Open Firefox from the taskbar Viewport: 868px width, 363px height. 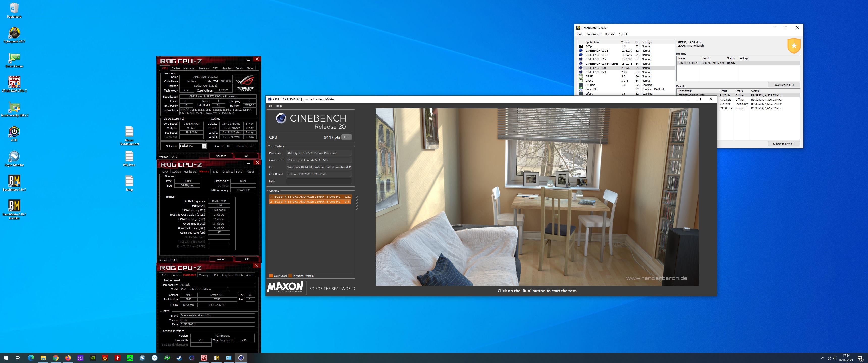[x=68, y=358]
